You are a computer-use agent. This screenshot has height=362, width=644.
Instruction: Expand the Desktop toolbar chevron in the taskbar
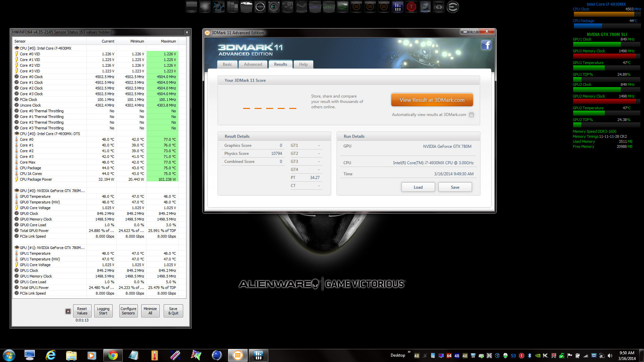tap(409, 352)
